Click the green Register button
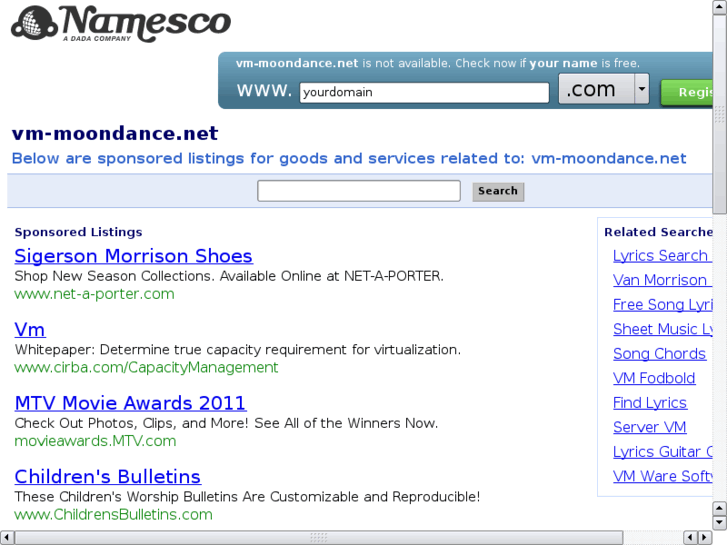The image size is (727, 545). (x=687, y=92)
